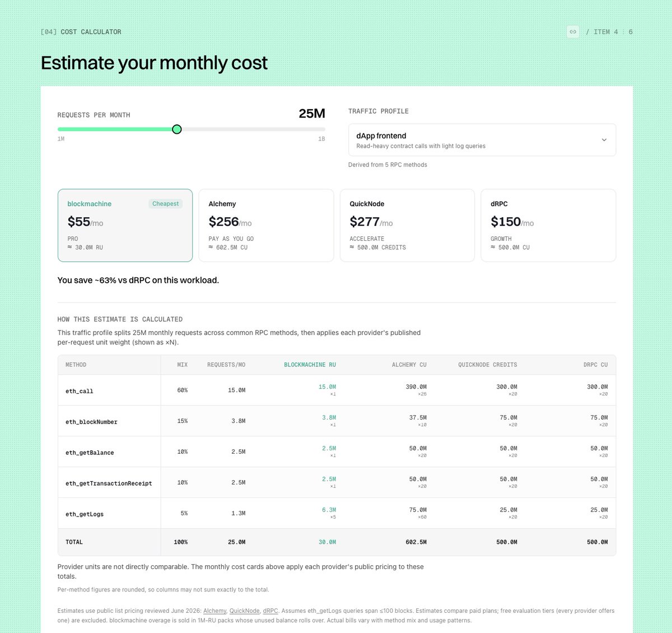Viewport: 672px width, 633px height.
Task: Click the 30.0M blockmachine total cell
Action: [327, 542]
